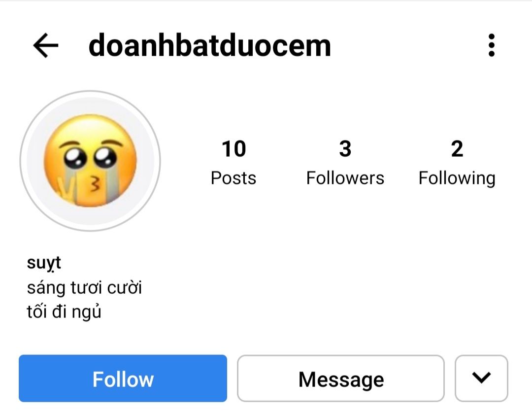Tap bio line sáng tươi cười
Image resolution: width=532 pixels, height=416 pixels.
click(x=84, y=288)
